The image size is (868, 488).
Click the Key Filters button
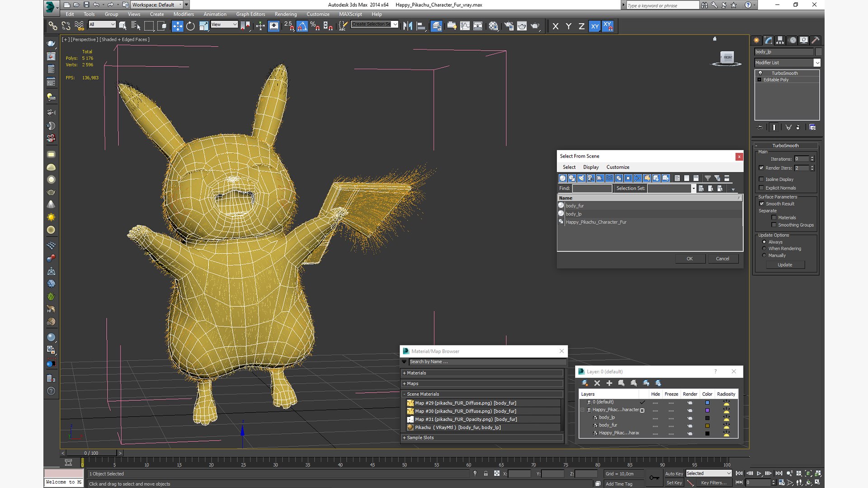pos(714,483)
